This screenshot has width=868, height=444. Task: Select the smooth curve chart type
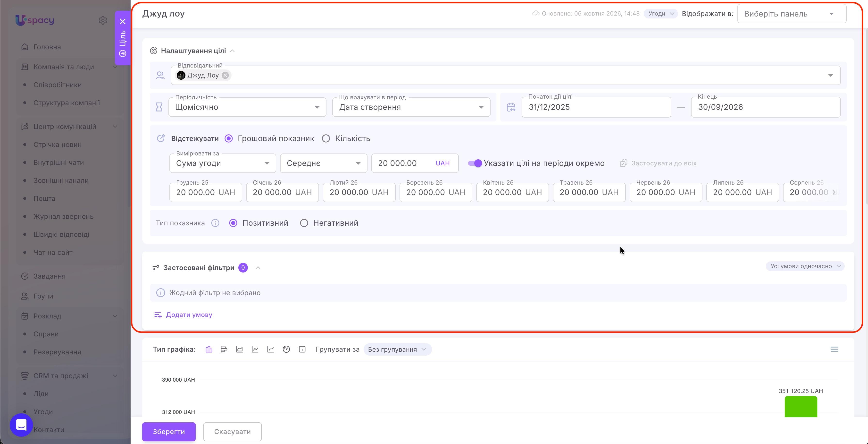point(271,349)
